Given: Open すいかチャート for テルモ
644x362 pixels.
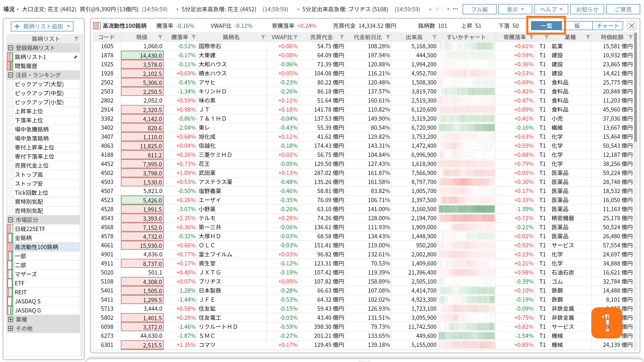Looking at the screenshot, I should tap(467, 218).
